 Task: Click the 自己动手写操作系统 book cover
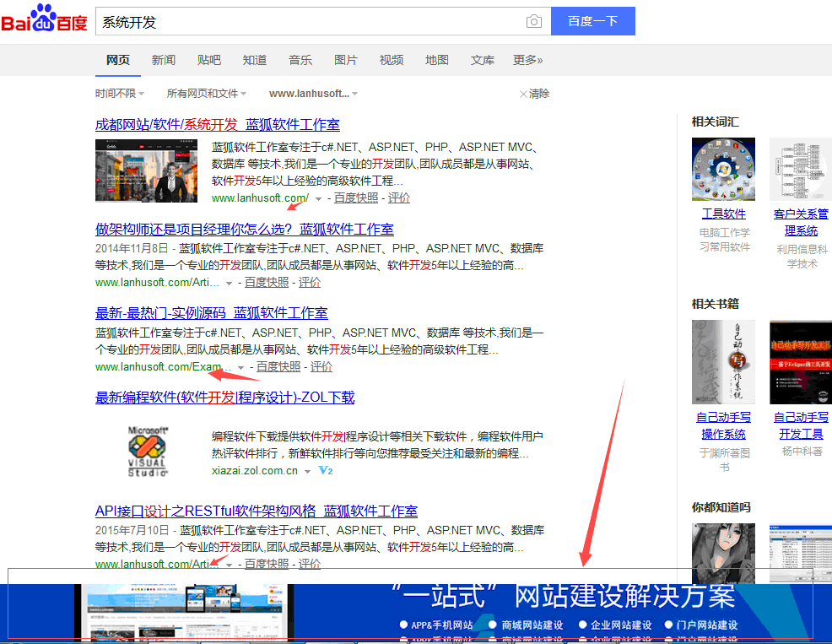[723, 362]
